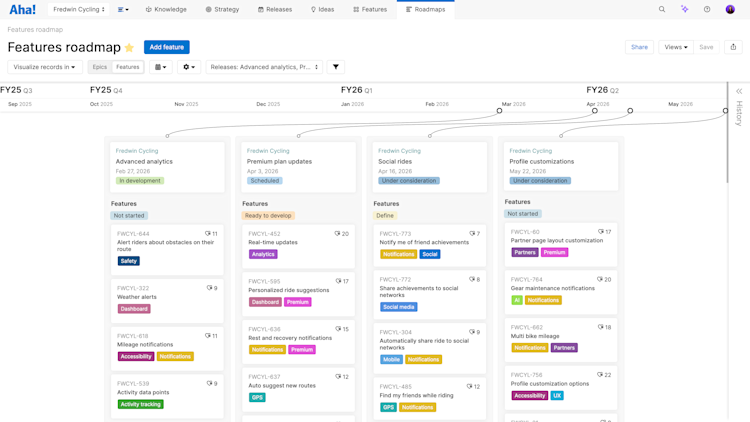Click comment count icon on FWCYL-322
The height and width of the screenshot is (422, 750).
[x=212, y=288]
